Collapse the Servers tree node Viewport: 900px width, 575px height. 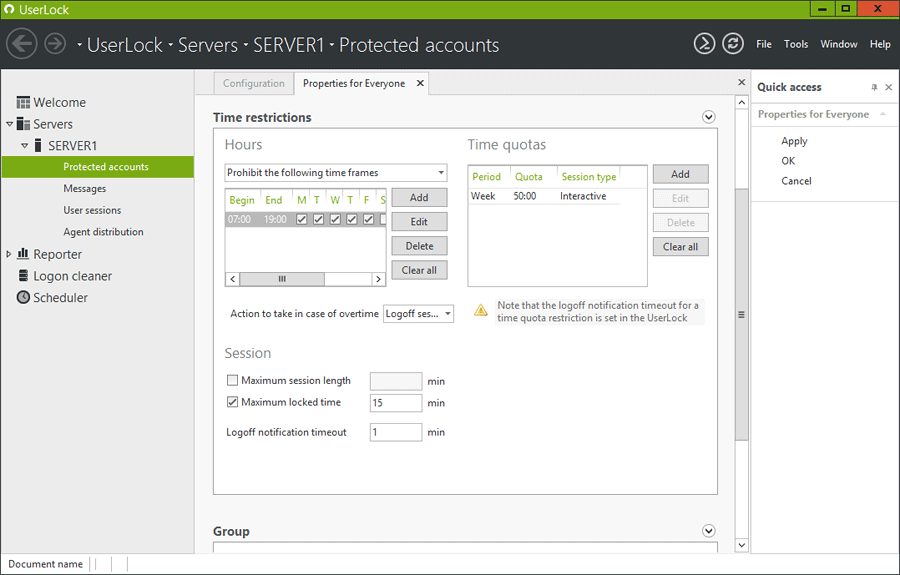(9, 124)
